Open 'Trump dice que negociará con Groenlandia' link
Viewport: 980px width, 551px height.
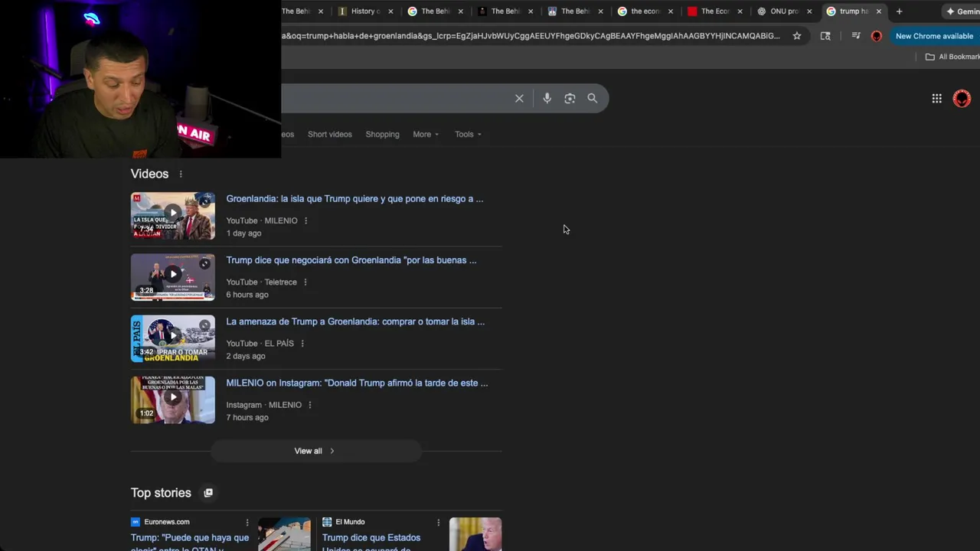[351, 260]
